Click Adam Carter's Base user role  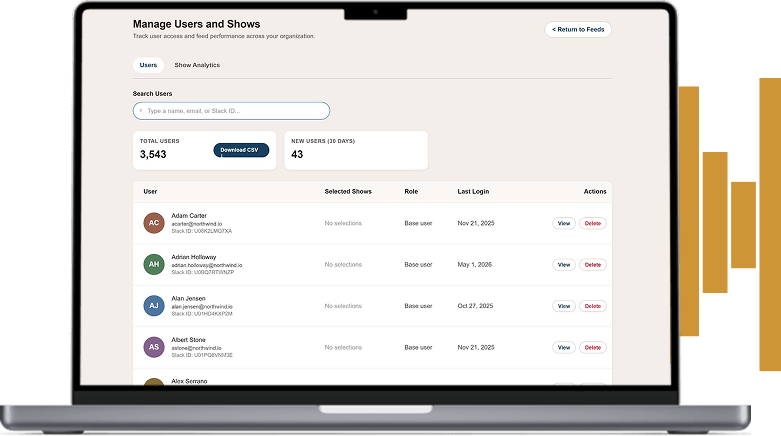click(418, 223)
